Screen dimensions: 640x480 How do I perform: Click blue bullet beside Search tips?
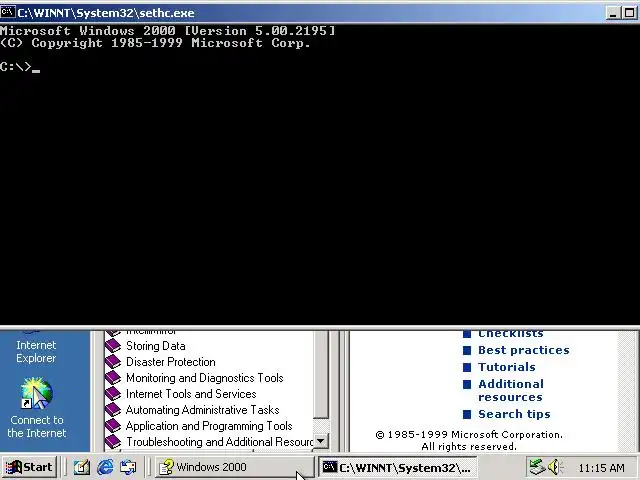(x=467, y=414)
